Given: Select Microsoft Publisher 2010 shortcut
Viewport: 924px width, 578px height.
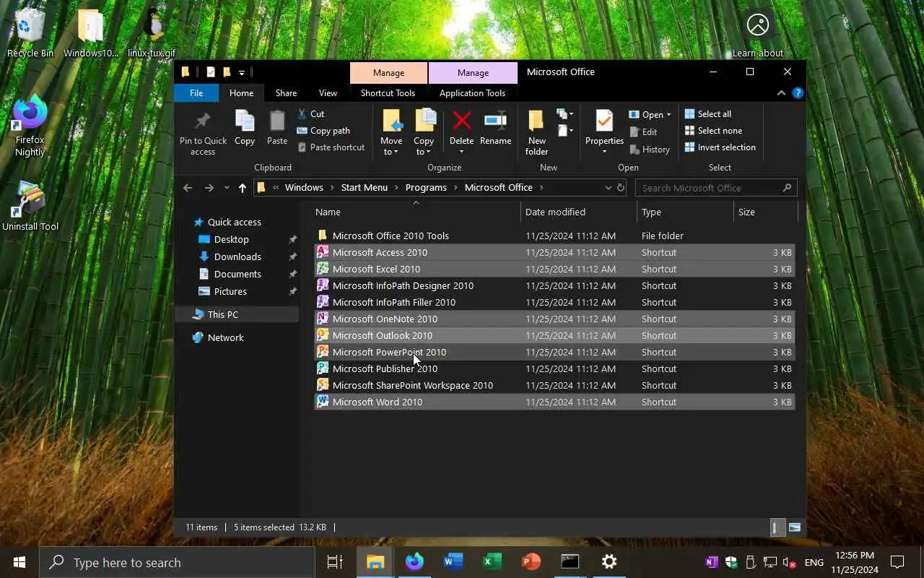Looking at the screenshot, I should 554,369.
